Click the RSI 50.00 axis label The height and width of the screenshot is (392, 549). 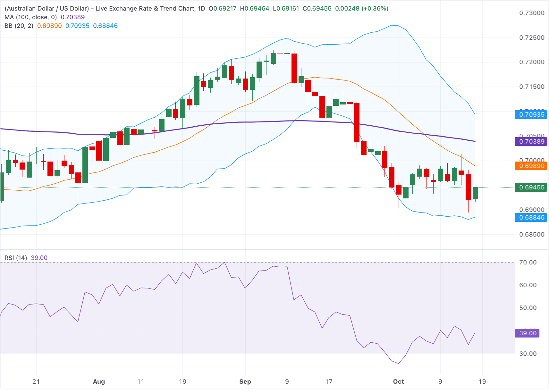[528, 308]
